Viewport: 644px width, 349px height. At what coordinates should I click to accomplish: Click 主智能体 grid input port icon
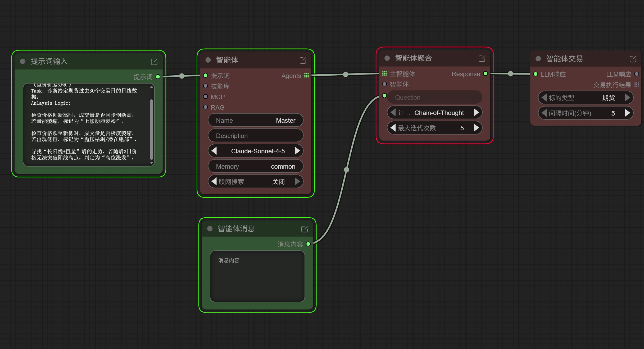click(x=384, y=74)
